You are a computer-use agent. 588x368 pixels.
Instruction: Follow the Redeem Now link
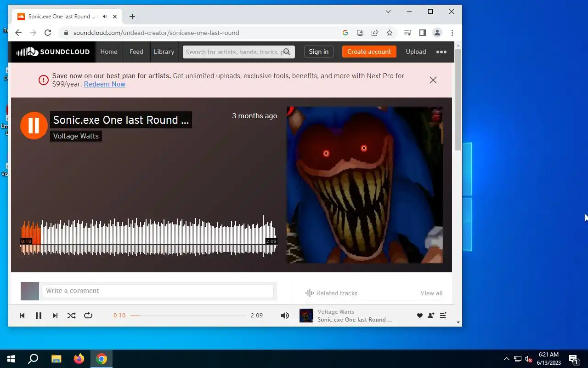104,84
